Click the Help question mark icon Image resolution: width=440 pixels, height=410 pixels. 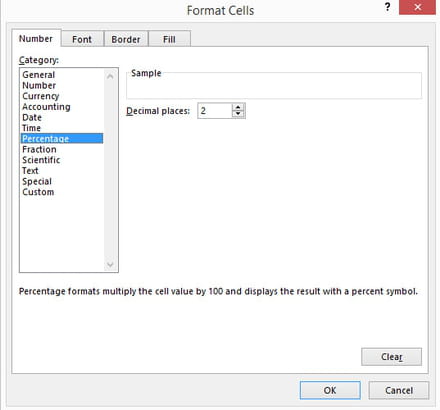[x=387, y=7]
